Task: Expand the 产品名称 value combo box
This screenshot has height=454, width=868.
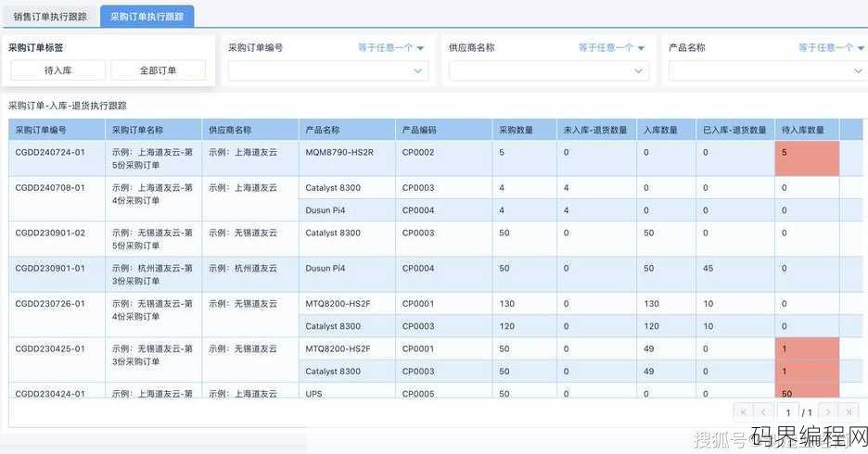Action: point(768,70)
